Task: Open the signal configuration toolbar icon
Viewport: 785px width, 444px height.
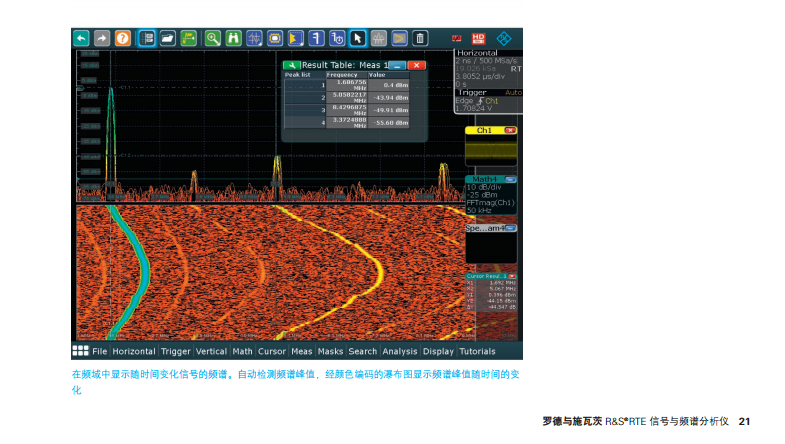Action: [147, 39]
